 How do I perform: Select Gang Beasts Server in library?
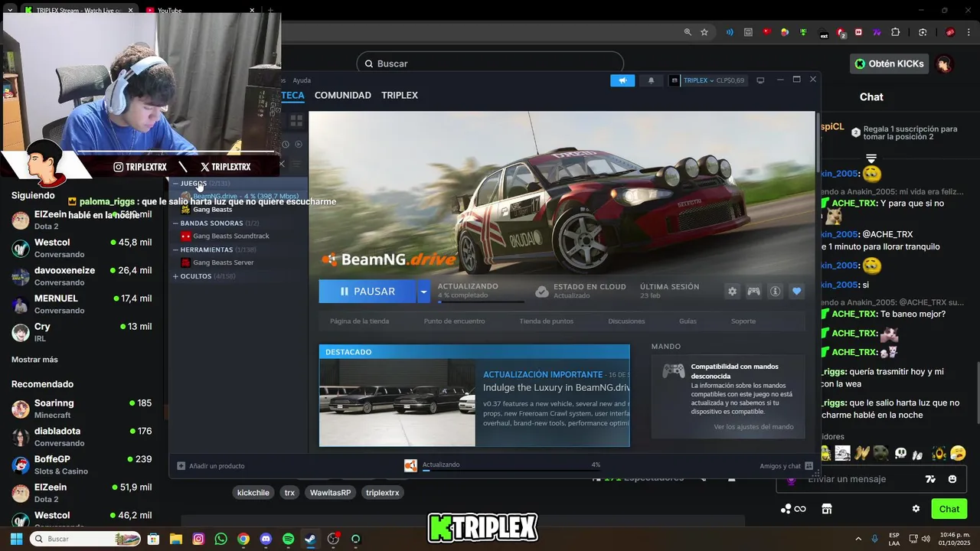point(222,262)
